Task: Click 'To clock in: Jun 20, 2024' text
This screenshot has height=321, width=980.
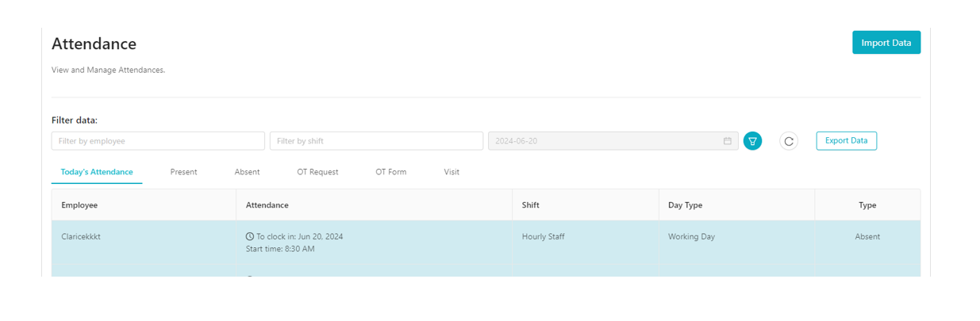Action: click(299, 237)
